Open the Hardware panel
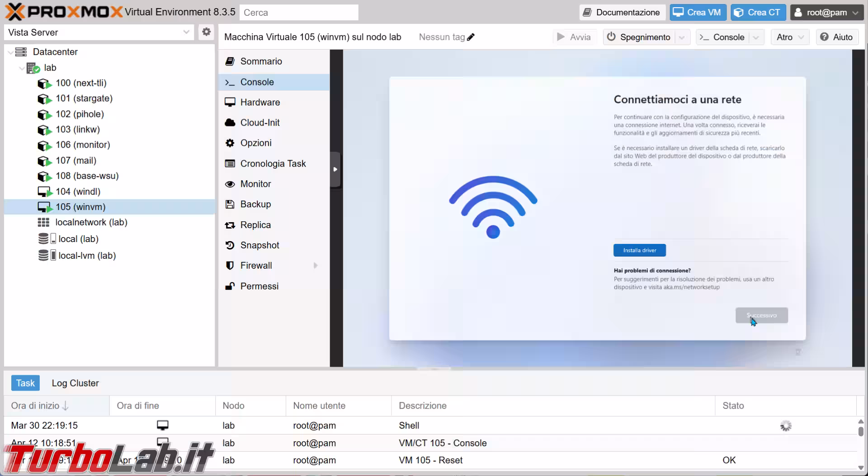The width and height of the screenshot is (868, 476). click(x=260, y=103)
